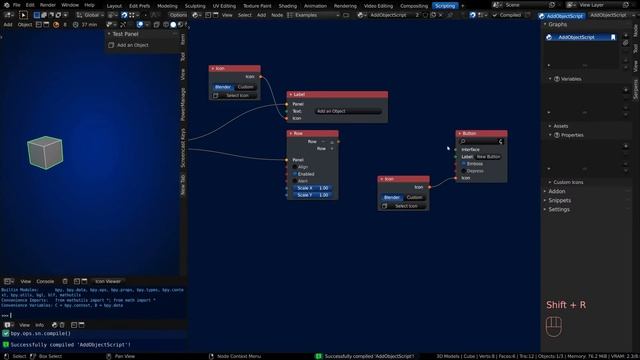Click the Label node Text field
This screenshot has height=360, width=640.
click(x=348, y=111)
